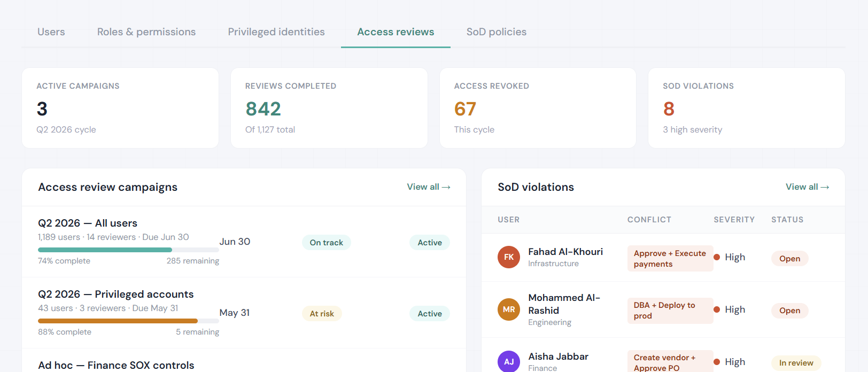Click View all in SoD violations
The width and height of the screenshot is (868, 372).
point(808,187)
